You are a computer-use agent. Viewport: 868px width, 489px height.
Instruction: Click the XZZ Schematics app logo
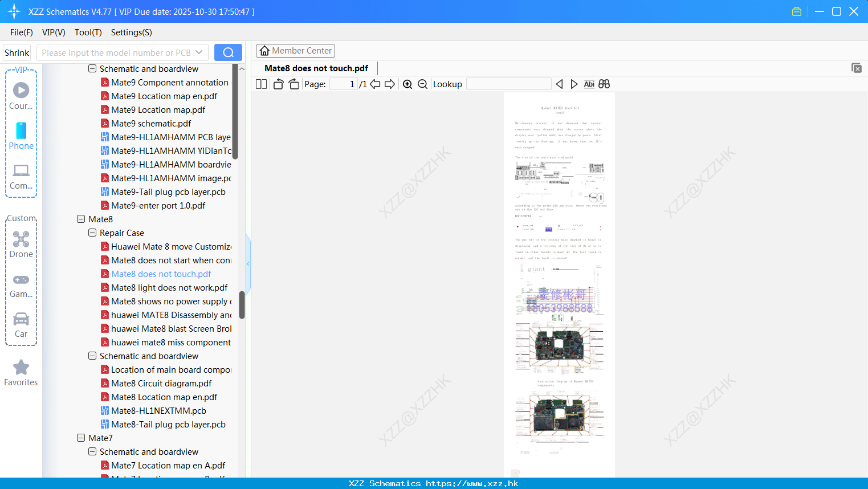(x=14, y=11)
